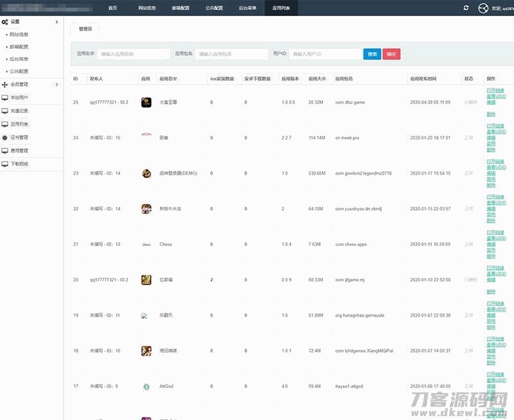The image size is (514, 420).
Task: Open 公共配置 in the top navigation
Action: coord(214,8)
